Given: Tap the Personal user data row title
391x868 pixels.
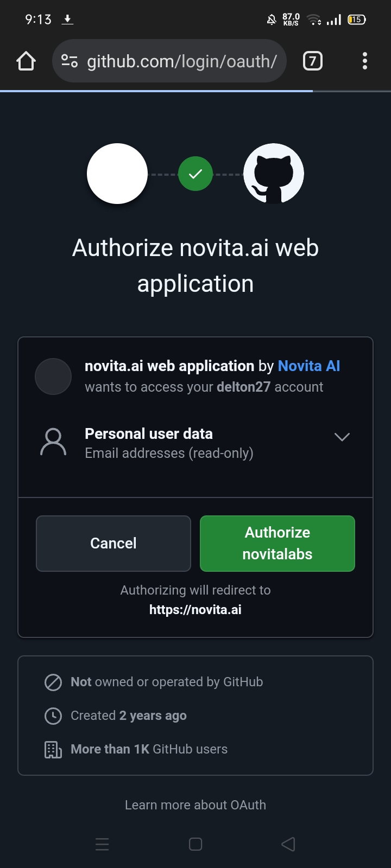Looking at the screenshot, I should click(x=149, y=434).
